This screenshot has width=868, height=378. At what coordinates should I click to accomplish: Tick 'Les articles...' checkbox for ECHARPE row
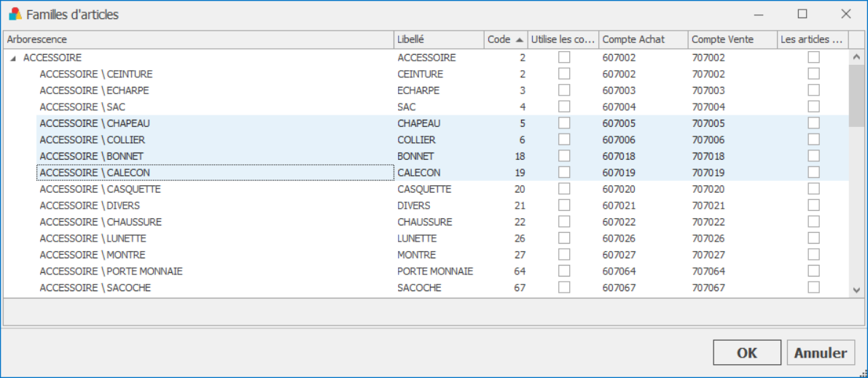[x=813, y=90]
